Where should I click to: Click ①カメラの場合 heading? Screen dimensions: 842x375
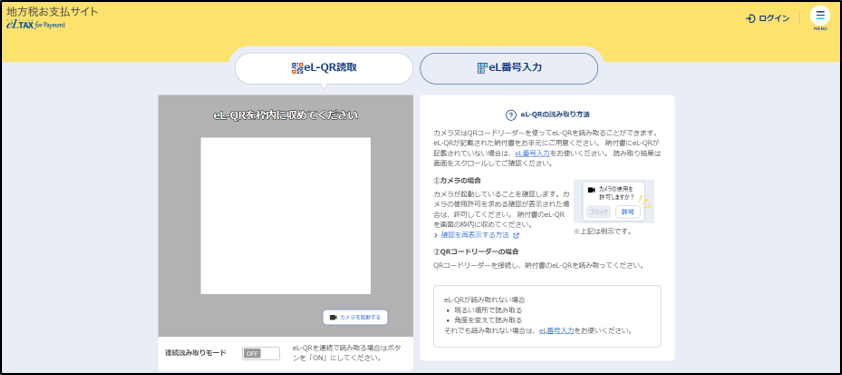[x=457, y=181]
